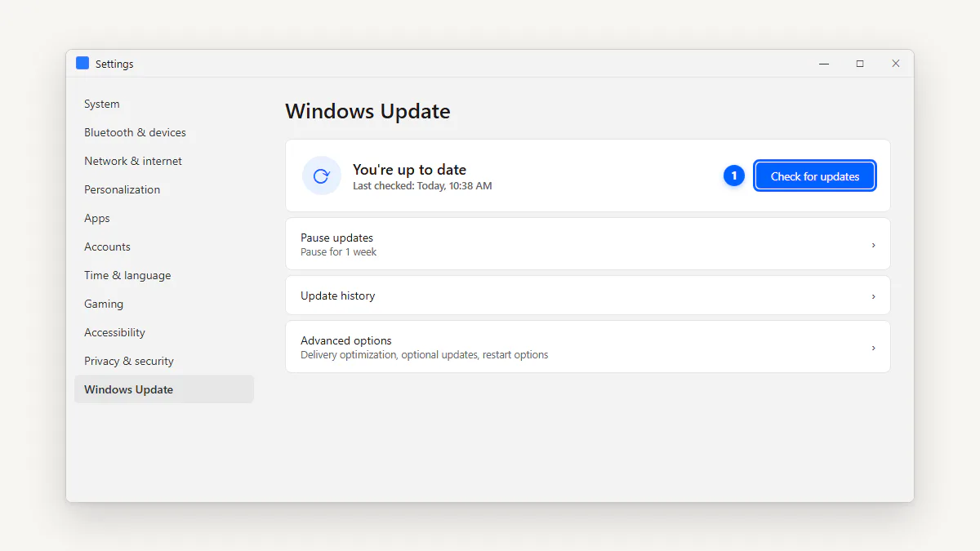The width and height of the screenshot is (980, 551).
Task: Open the Apps section
Action: [164, 218]
